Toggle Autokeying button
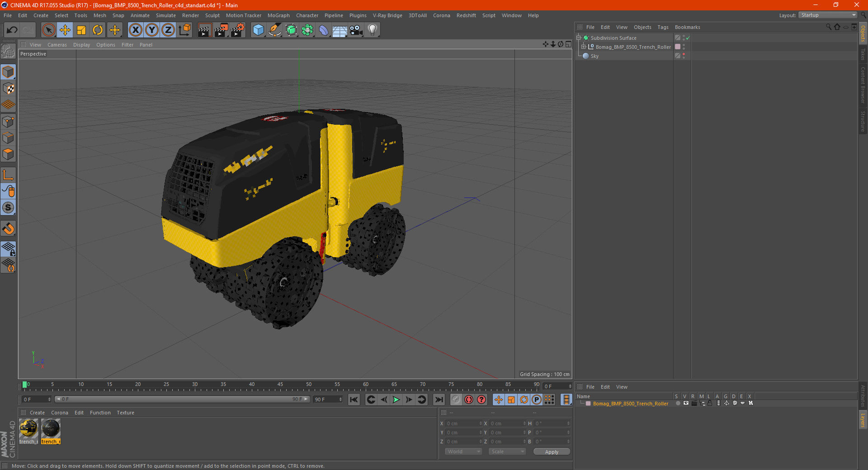Viewport: 868px width, 470px height. [x=469, y=399]
